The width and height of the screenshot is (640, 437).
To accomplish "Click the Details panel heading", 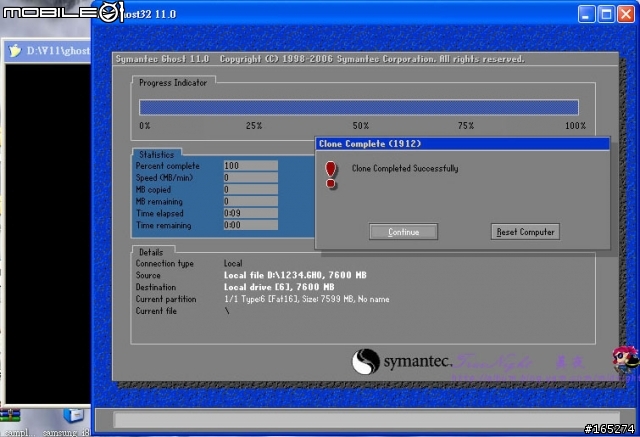I will click(151, 252).
